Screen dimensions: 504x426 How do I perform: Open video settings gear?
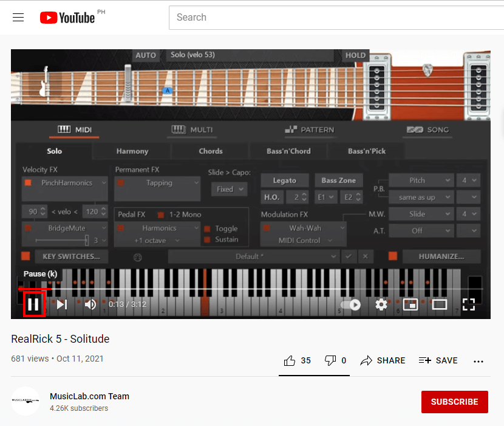[x=381, y=304]
